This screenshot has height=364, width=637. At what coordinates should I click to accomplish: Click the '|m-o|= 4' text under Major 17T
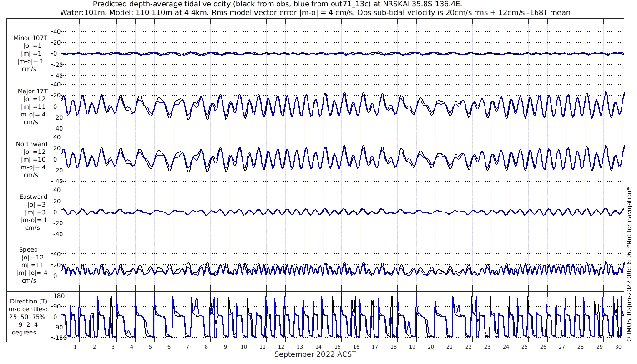[31, 115]
